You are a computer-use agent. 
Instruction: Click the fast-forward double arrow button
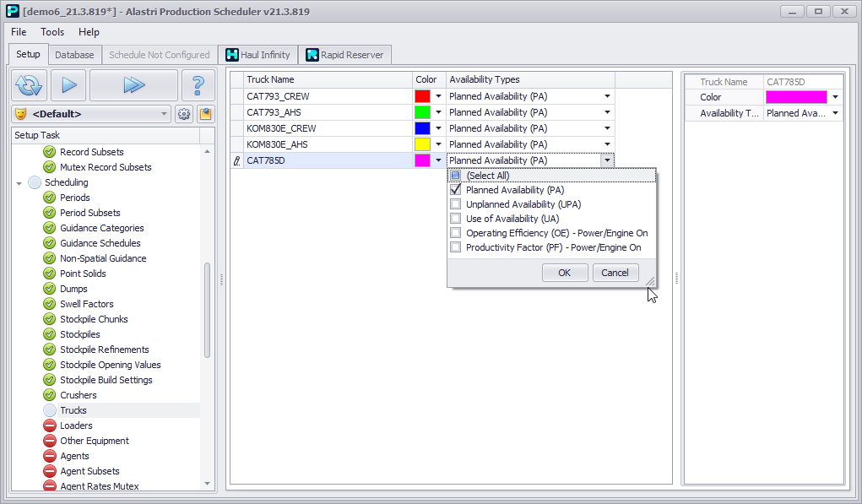(133, 85)
